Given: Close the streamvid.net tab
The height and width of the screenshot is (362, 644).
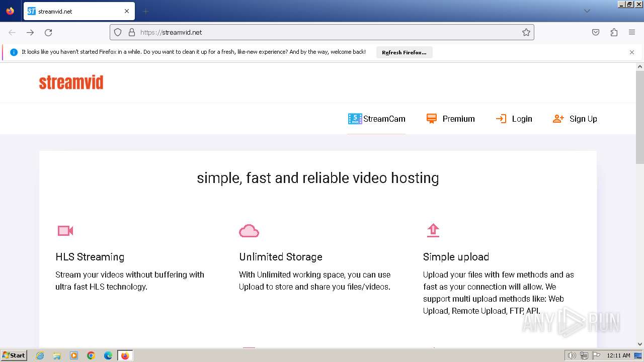Looking at the screenshot, I should coord(127,11).
